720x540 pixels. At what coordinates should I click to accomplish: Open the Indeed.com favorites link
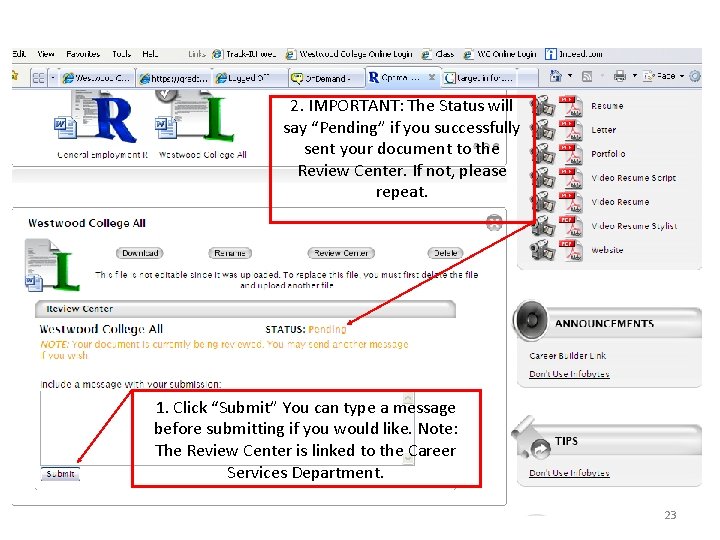pos(574,54)
